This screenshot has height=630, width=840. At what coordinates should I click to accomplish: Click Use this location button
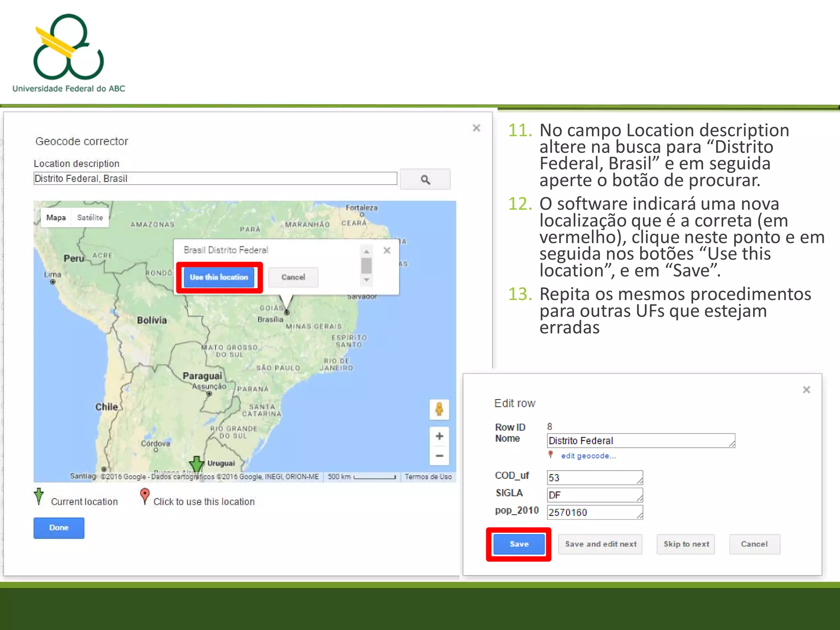coord(219,277)
